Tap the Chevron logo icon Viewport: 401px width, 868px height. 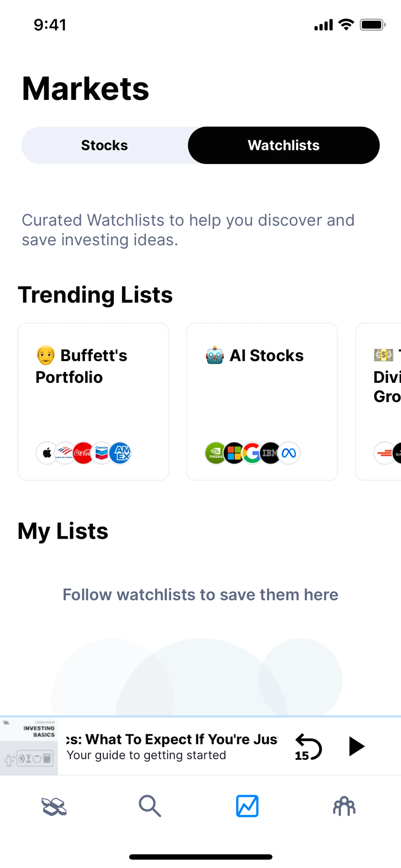[102, 453]
